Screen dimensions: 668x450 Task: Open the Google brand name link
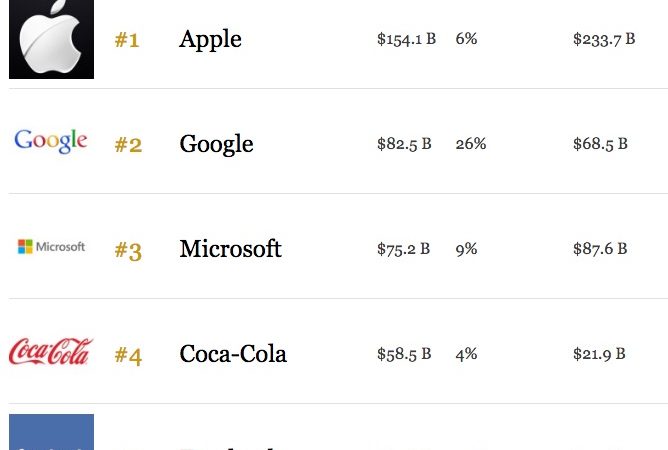pyautogui.click(x=216, y=144)
